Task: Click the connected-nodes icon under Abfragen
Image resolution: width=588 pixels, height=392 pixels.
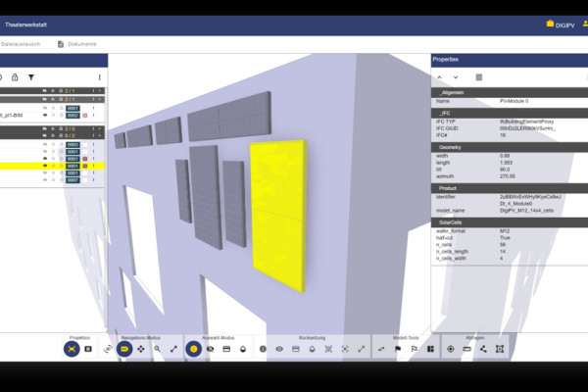Action: (x=483, y=349)
